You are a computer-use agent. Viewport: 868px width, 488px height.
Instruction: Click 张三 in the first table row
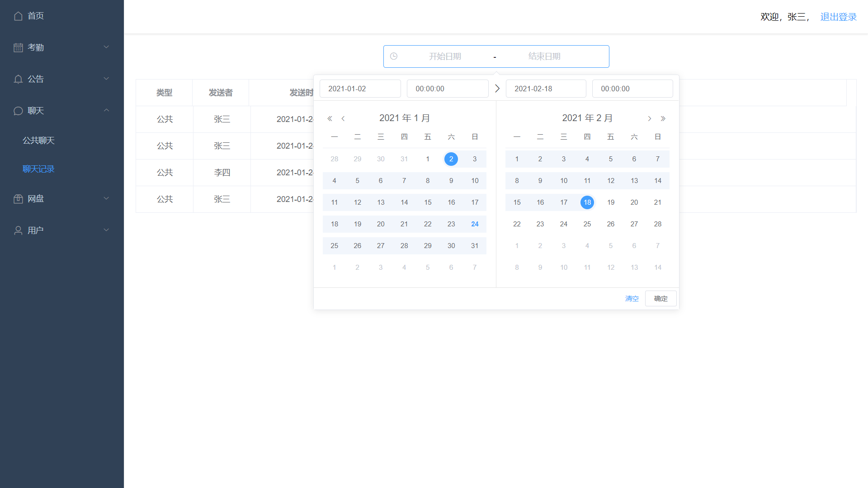[222, 119]
